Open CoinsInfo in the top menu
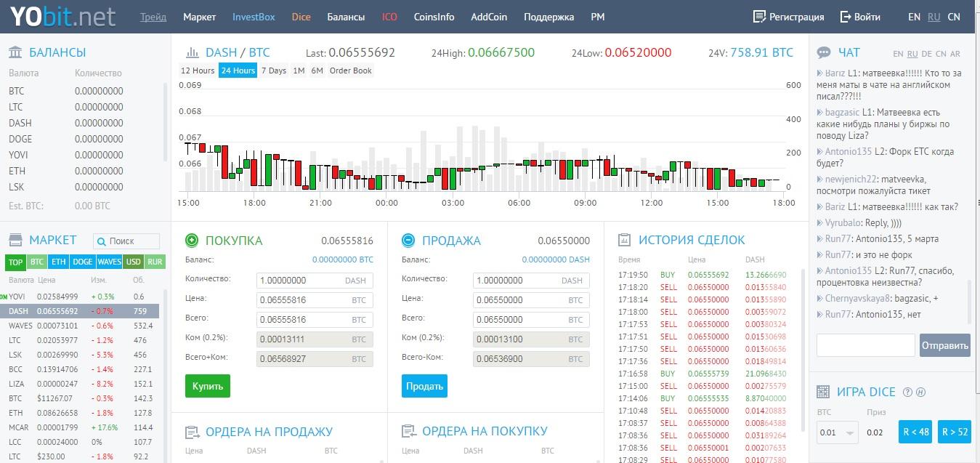The image size is (980, 463). click(434, 17)
